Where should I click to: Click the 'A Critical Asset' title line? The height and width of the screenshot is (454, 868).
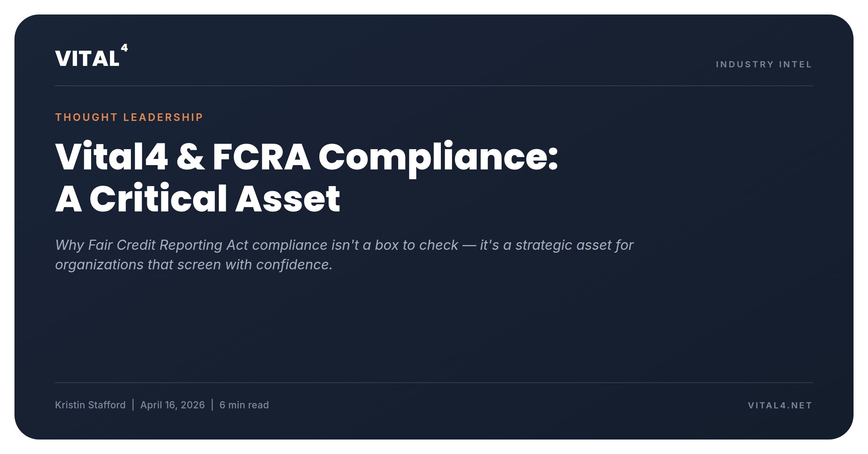(x=197, y=198)
